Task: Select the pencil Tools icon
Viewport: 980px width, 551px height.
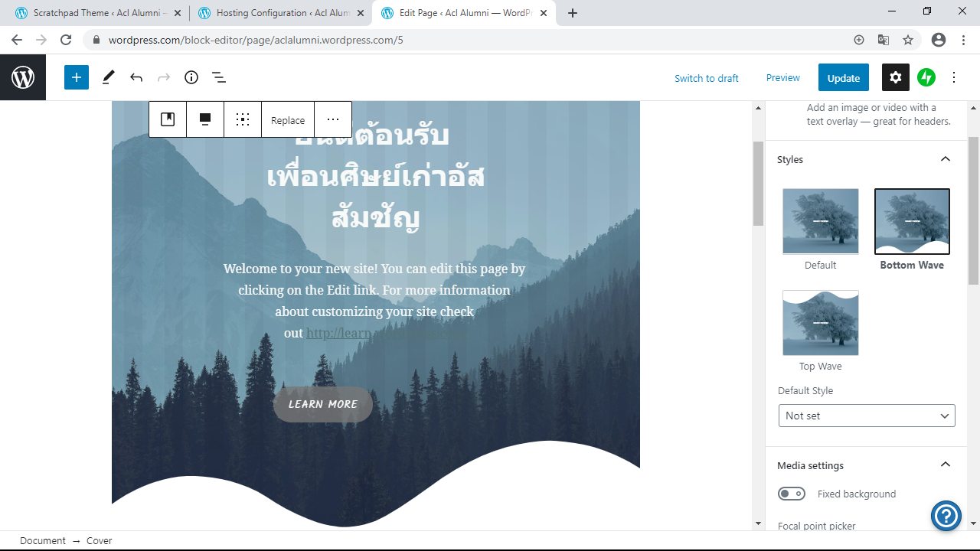Action: 109,77
